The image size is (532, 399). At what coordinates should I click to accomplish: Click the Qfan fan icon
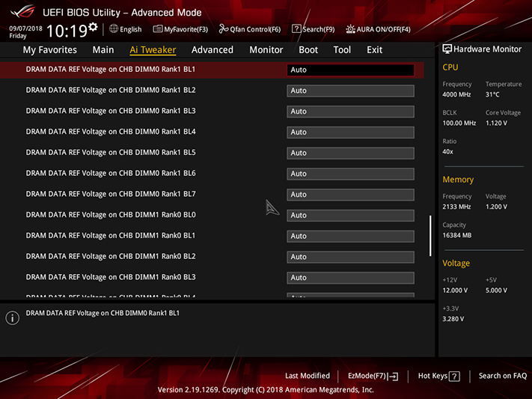click(224, 29)
